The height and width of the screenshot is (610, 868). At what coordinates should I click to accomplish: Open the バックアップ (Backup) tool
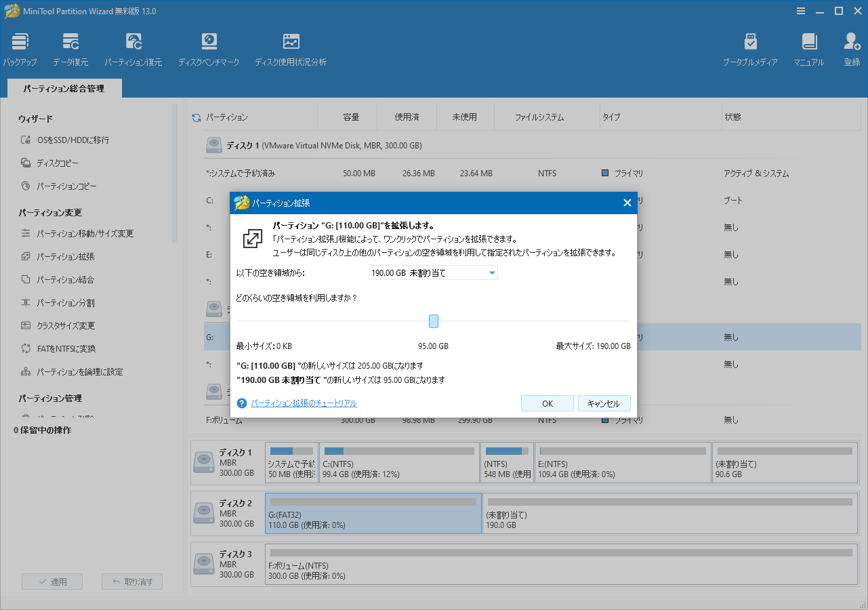(19, 47)
